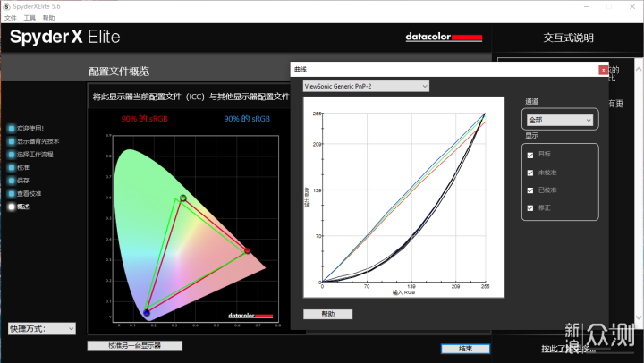
Task: Click the SpyderXElite title bar app icon
Action: (x=6, y=6)
